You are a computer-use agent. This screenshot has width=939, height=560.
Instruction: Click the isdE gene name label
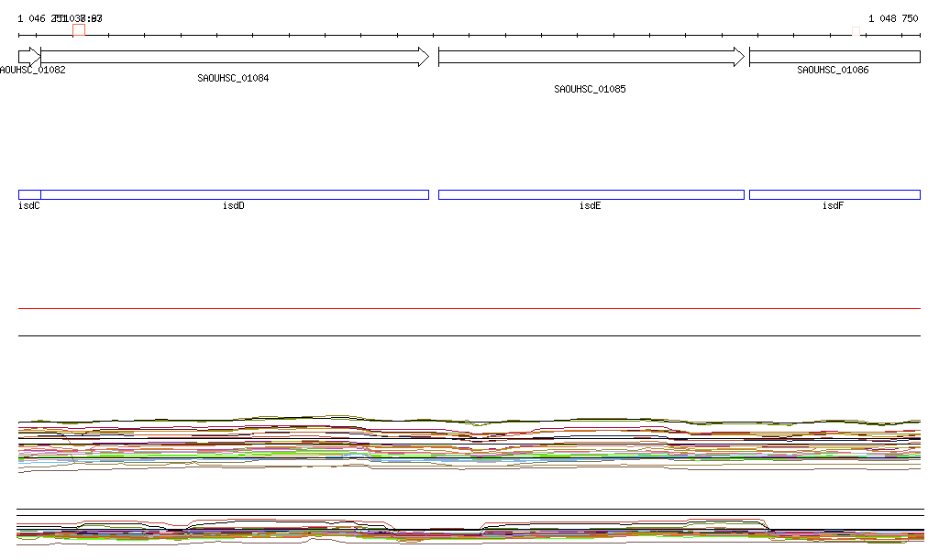590,206
